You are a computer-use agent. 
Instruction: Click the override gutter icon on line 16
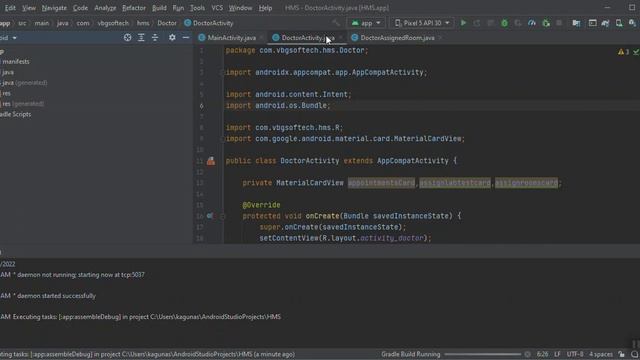tap(210, 216)
